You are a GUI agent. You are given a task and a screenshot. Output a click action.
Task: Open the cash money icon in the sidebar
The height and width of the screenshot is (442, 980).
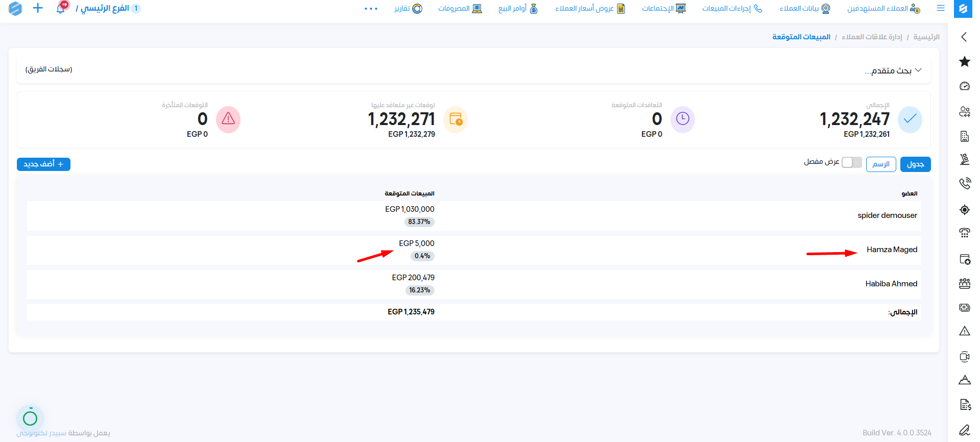[x=964, y=307]
